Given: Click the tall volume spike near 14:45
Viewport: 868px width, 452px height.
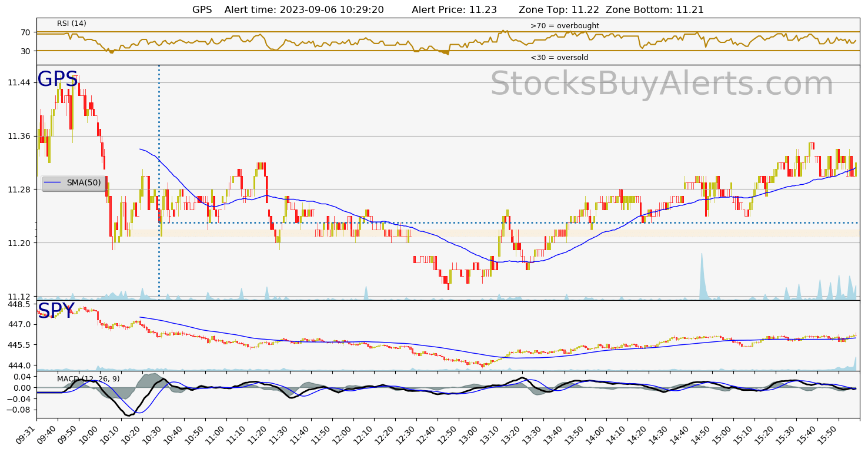Looking at the screenshot, I should tap(701, 277).
